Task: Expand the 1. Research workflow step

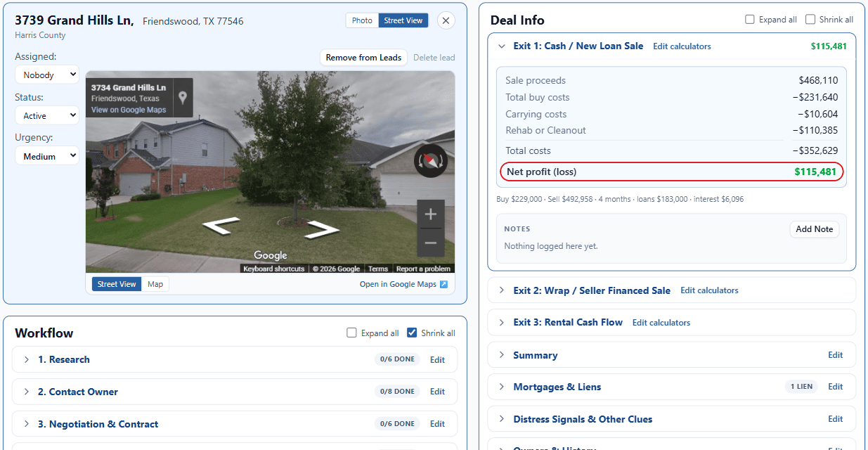Action: point(27,359)
